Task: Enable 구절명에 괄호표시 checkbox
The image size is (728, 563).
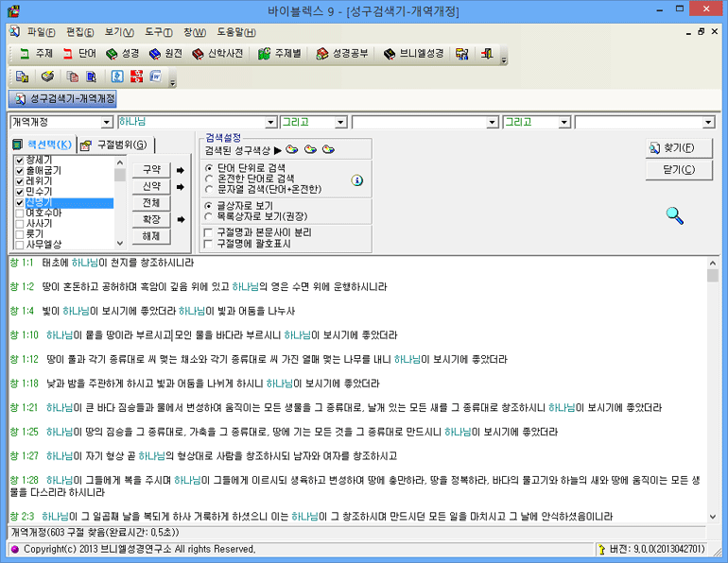Action: (208, 244)
